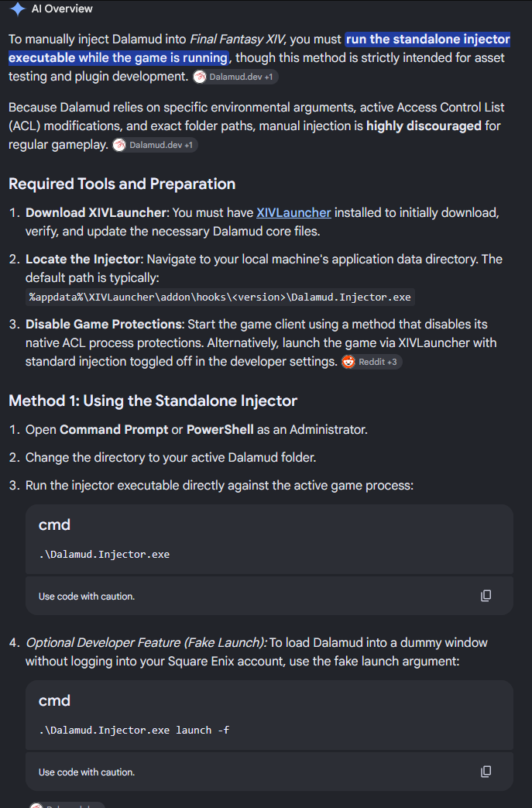Click the first cmd code block header
The height and width of the screenshot is (808, 532).
[x=54, y=524]
